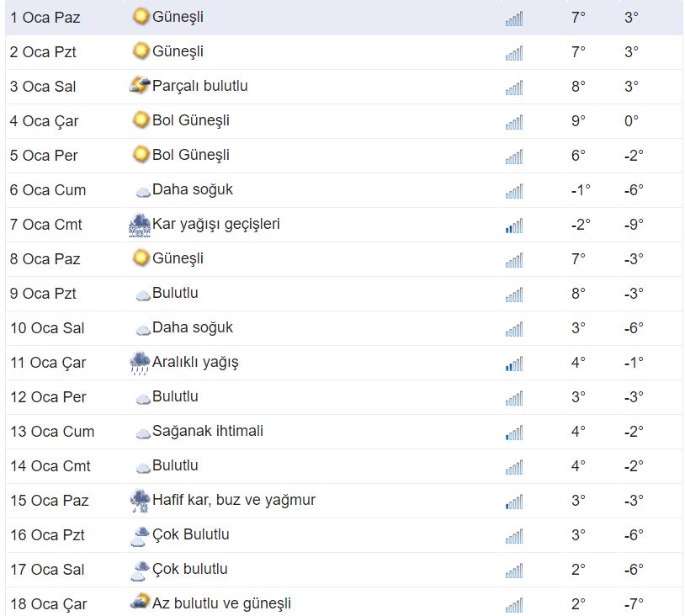This screenshot has width=685, height=616.
Task: Select the sun-and-cloud icon on 18 Oca Çar
Action: click(x=140, y=603)
